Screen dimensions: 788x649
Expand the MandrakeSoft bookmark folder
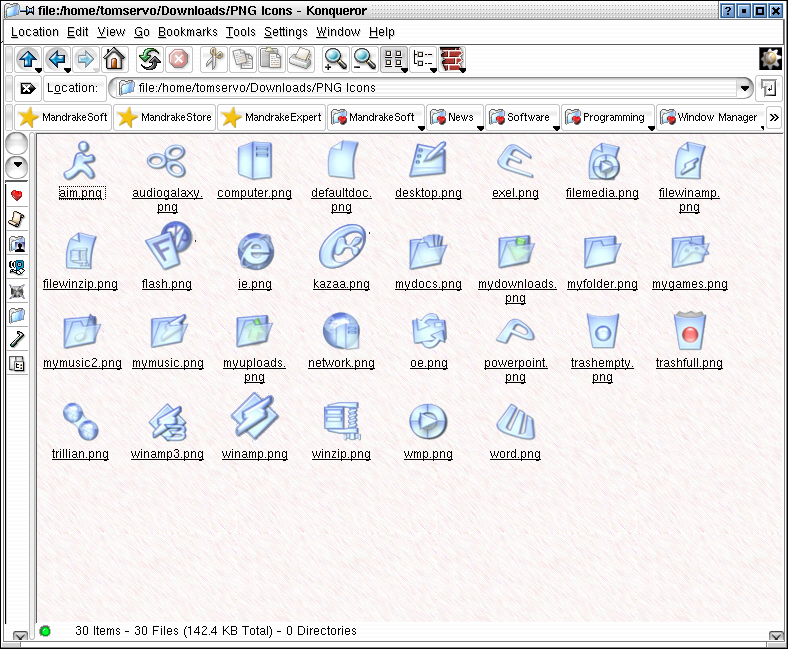point(376,118)
